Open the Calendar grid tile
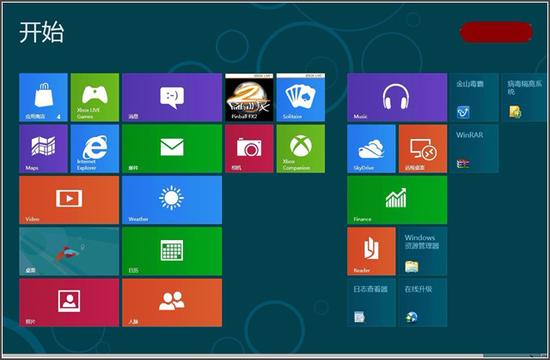The height and width of the screenshot is (360, 550). pos(172,251)
